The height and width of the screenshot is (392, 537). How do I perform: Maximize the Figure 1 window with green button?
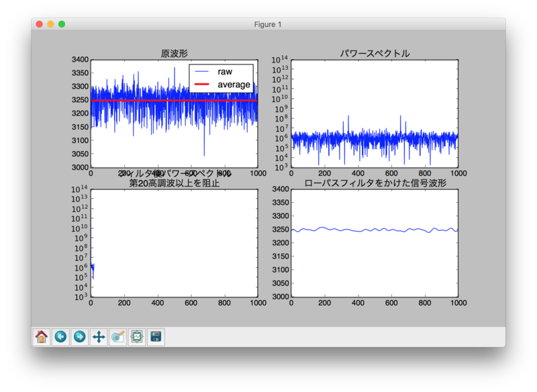[x=62, y=24]
